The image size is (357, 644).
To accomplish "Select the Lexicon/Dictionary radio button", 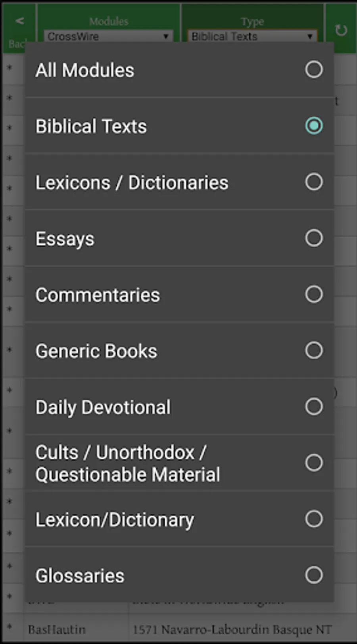I will 314,519.
